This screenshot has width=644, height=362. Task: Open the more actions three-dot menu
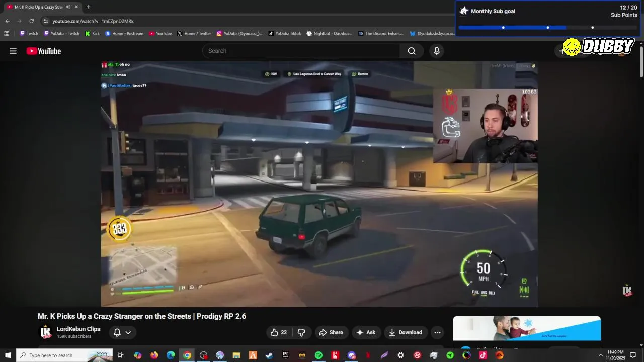[437, 332]
